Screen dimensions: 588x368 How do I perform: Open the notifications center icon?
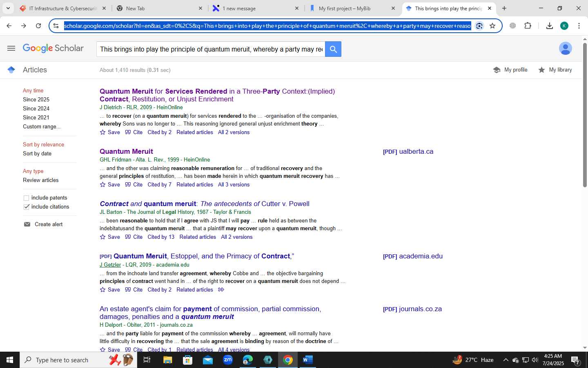(575, 360)
